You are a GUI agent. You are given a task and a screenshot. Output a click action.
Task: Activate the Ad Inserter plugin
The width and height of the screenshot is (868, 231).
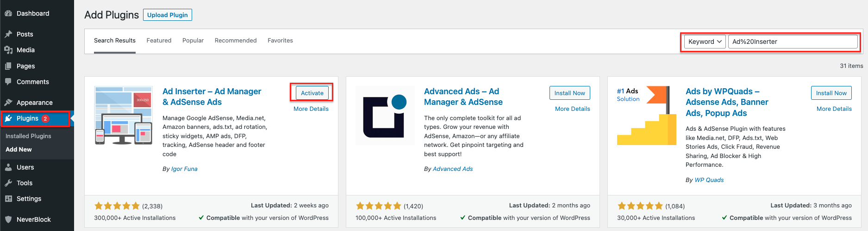312,93
